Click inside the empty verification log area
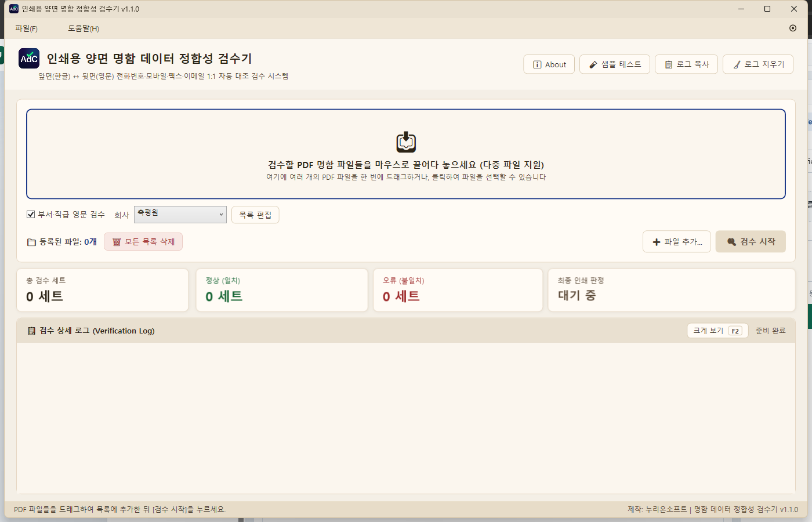812x522 pixels. pos(406,418)
